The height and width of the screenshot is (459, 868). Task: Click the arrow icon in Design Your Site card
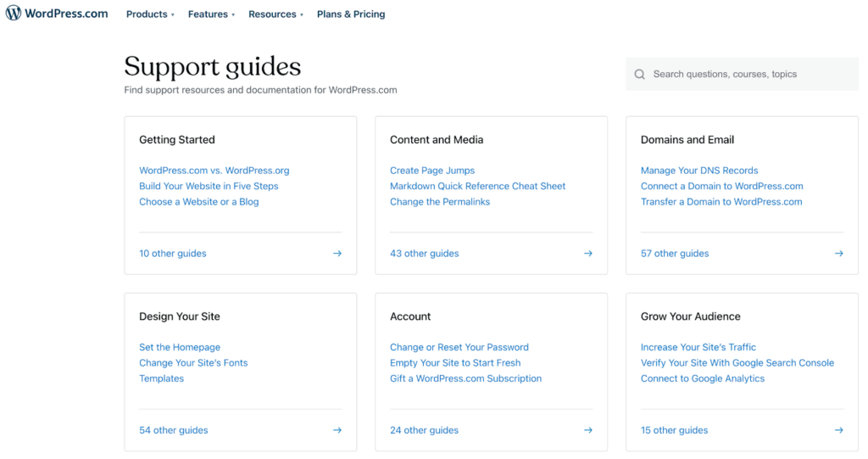point(337,430)
